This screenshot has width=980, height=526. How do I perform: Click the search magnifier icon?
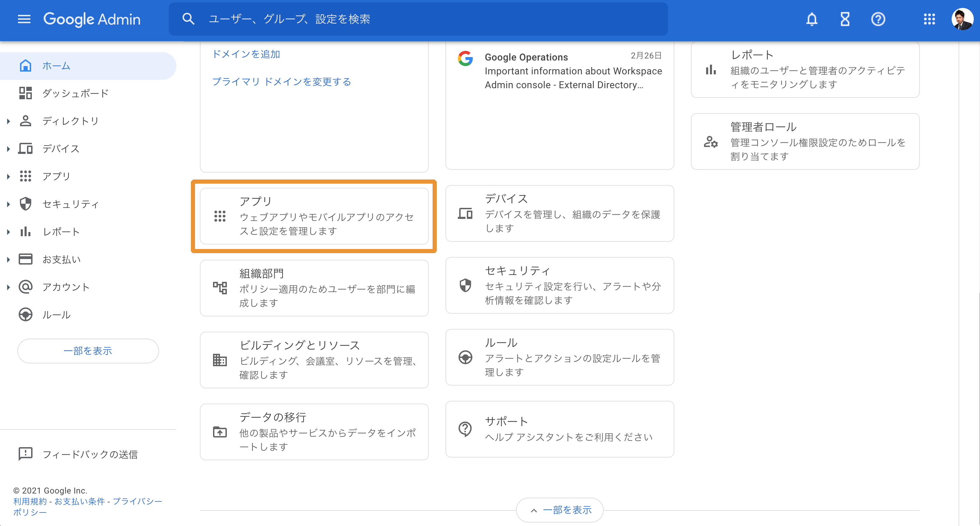pyautogui.click(x=188, y=19)
